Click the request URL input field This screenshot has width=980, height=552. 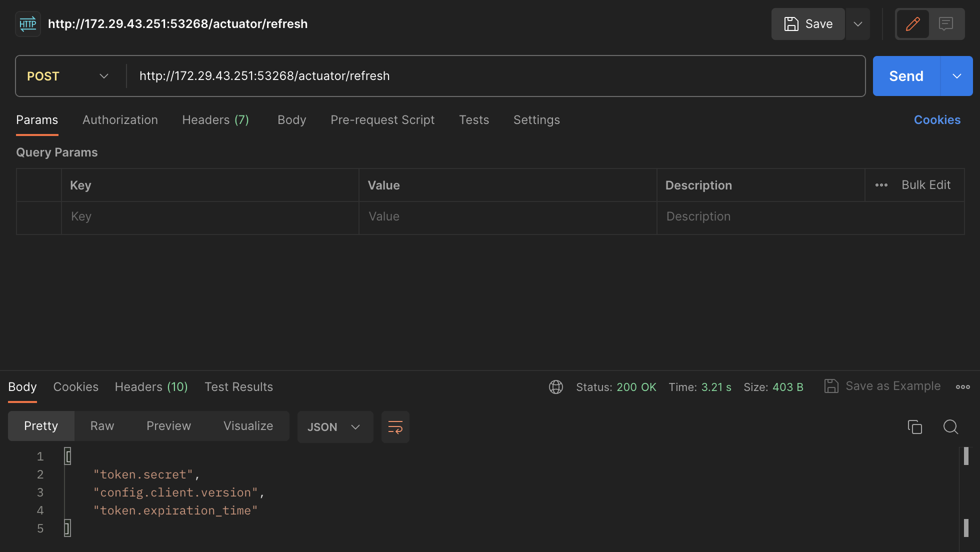pos(495,76)
